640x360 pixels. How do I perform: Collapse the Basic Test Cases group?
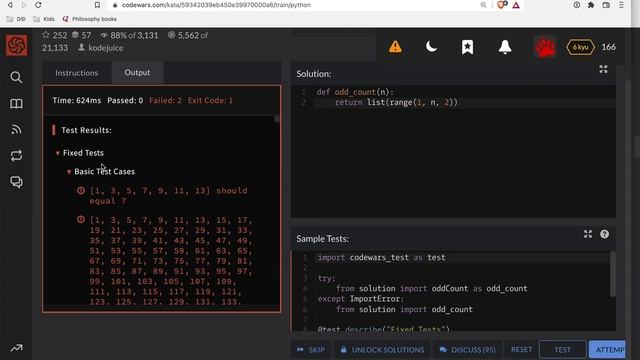69,172
